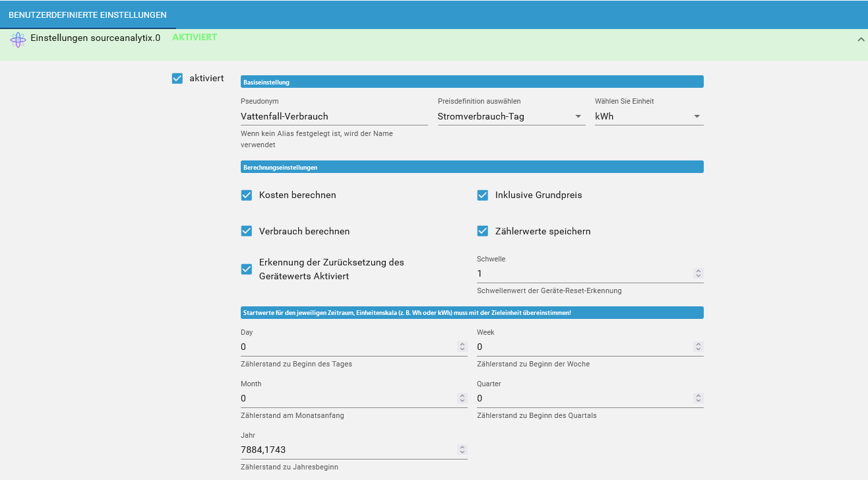The height and width of the screenshot is (480, 868).
Task: Open the Einheit kWh dropdown
Action: coord(649,116)
